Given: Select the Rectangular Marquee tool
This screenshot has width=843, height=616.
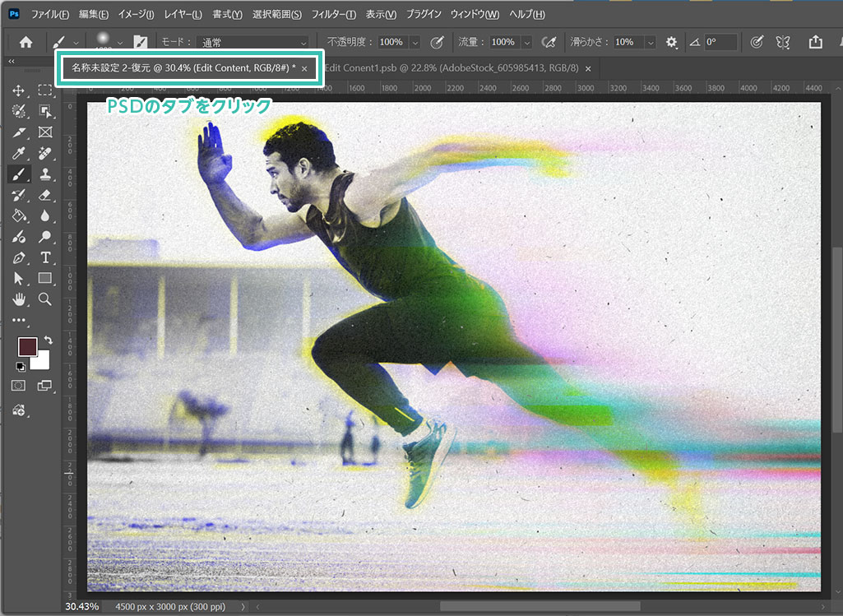Looking at the screenshot, I should [45, 90].
